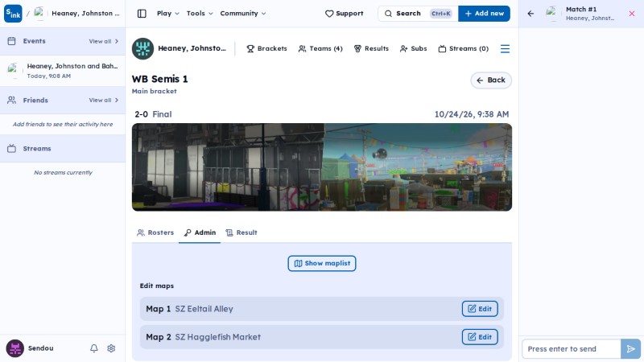Viewport: 644px width, 362px height.
Task: Click the Heaney, Johnsto... tournament name
Action: tap(192, 48)
